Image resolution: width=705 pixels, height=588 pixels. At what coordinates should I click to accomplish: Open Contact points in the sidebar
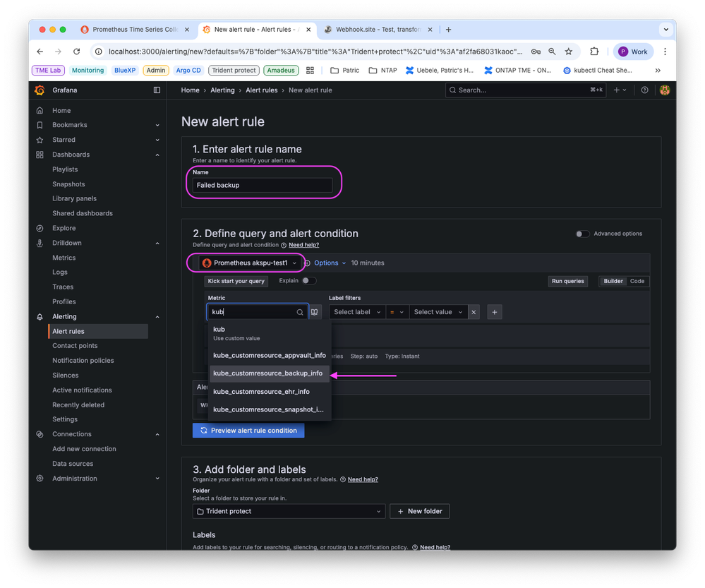(75, 346)
